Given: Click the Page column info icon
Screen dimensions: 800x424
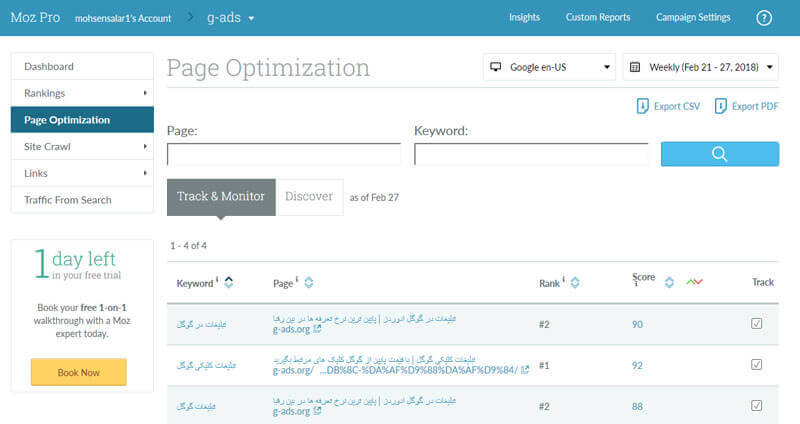Looking at the screenshot, I should pyautogui.click(x=296, y=279).
